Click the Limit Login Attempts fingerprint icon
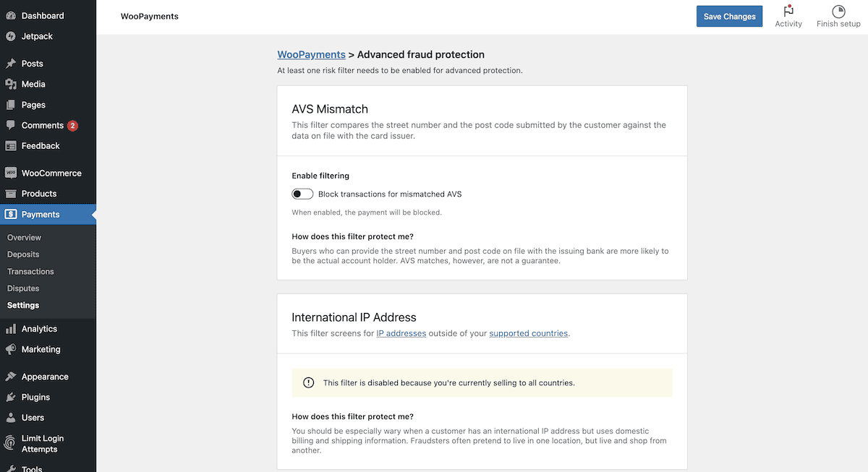 [11, 442]
